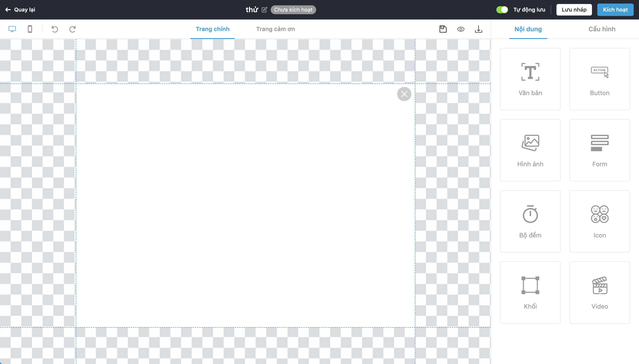Add a Văn bản text element
639x364 pixels.
(x=530, y=79)
